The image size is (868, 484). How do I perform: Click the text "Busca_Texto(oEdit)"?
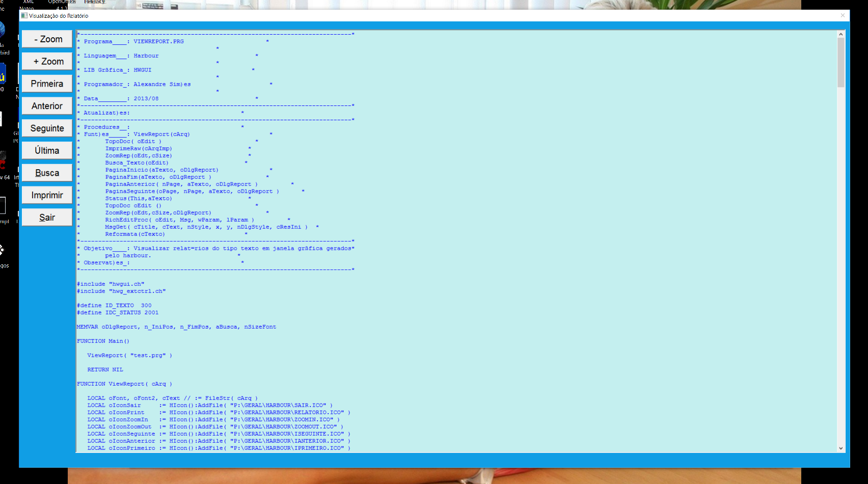(x=137, y=163)
